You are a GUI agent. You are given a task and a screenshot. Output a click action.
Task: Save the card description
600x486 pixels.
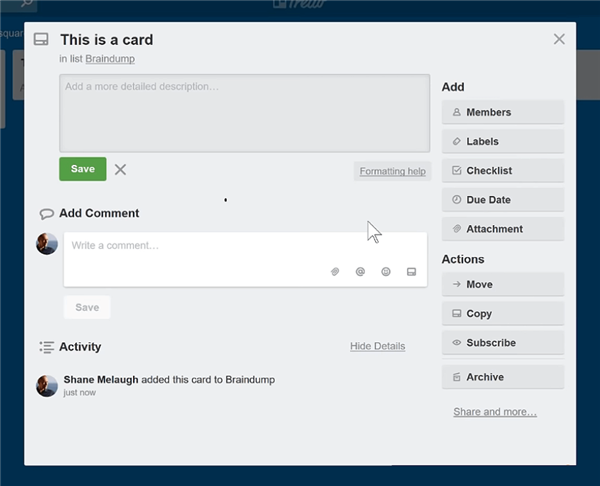[x=83, y=169]
